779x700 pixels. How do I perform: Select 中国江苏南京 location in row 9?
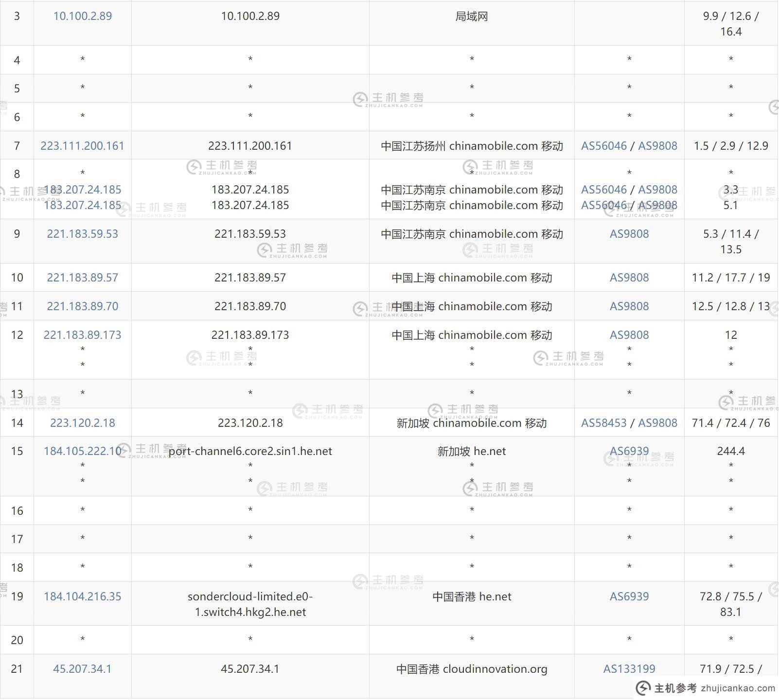[472, 234]
